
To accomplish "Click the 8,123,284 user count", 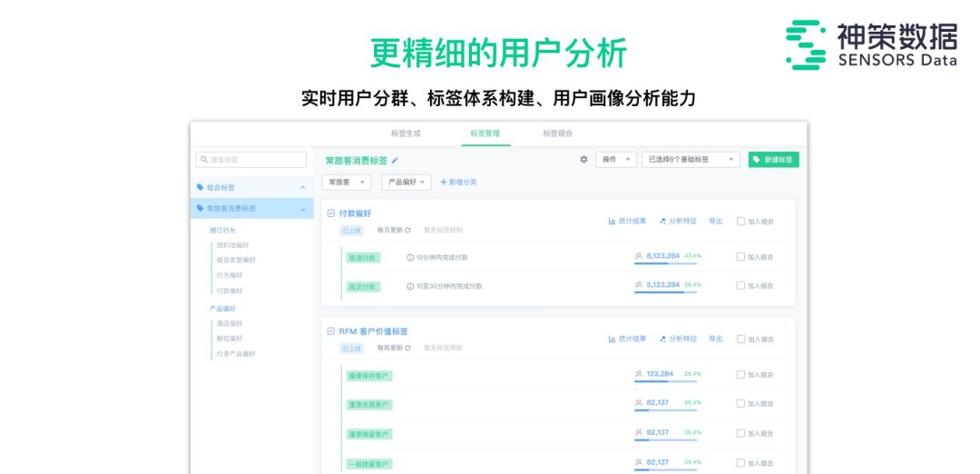I will click(663, 256).
